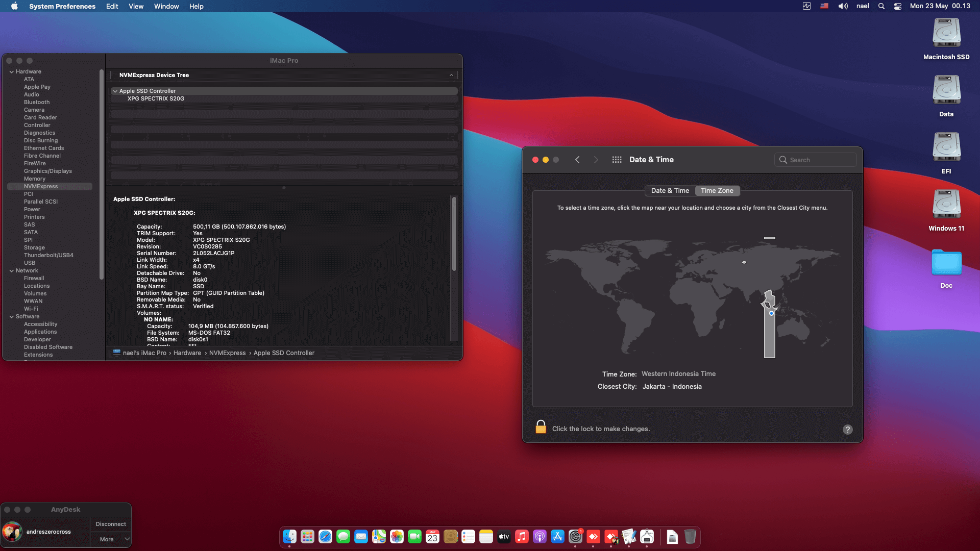The height and width of the screenshot is (551, 980).
Task: Click the lock icon to make changes
Action: (541, 427)
